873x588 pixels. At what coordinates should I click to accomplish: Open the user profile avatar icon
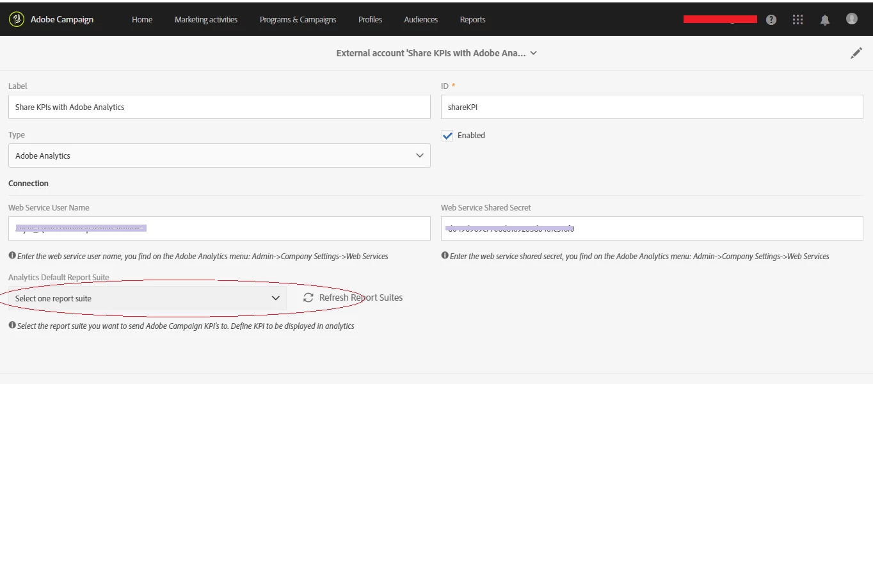pos(852,19)
